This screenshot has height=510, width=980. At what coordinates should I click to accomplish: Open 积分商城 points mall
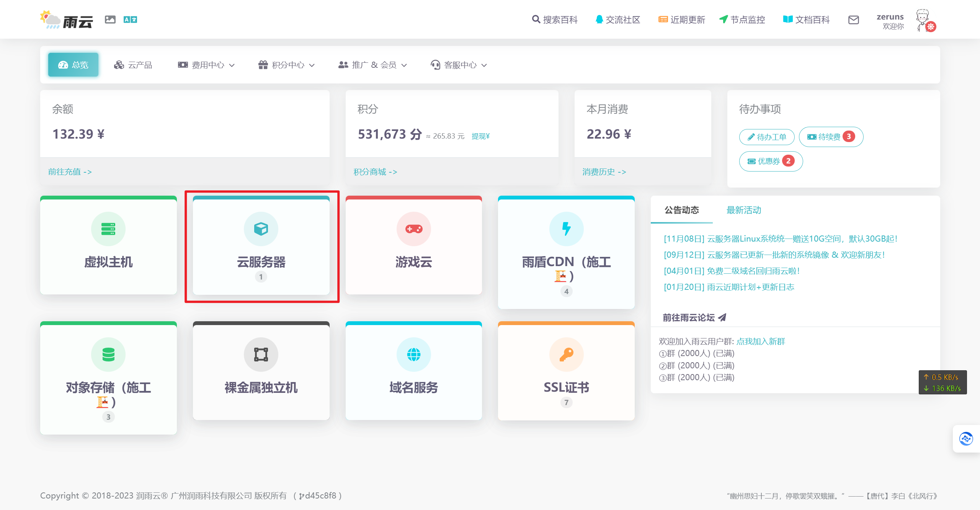pyautogui.click(x=376, y=172)
